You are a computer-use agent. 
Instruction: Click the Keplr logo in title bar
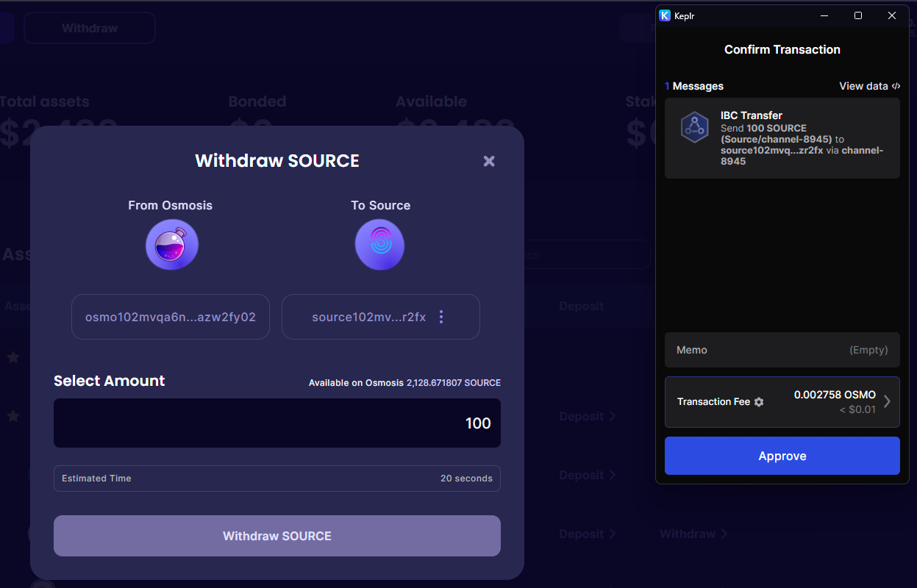click(665, 15)
